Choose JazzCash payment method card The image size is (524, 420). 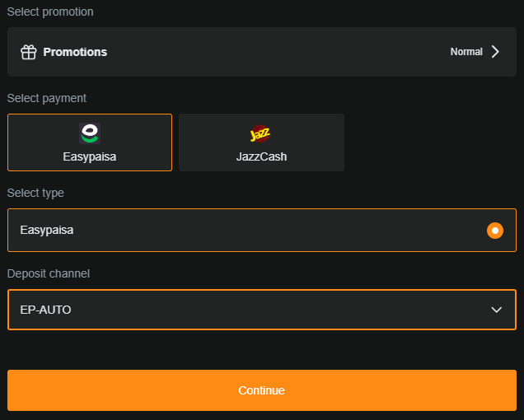[x=261, y=142]
